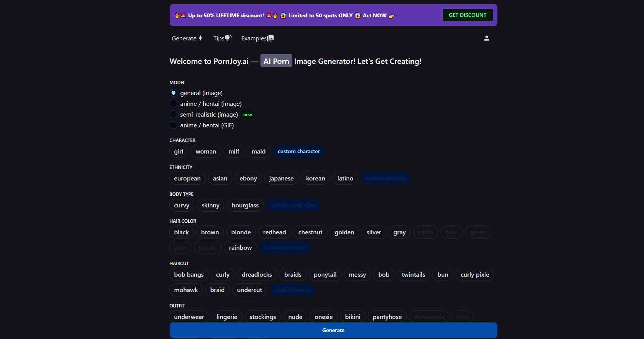This screenshot has height=339, width=644.
Task: Open the Generate menu item
Action: tap(187, 38)
